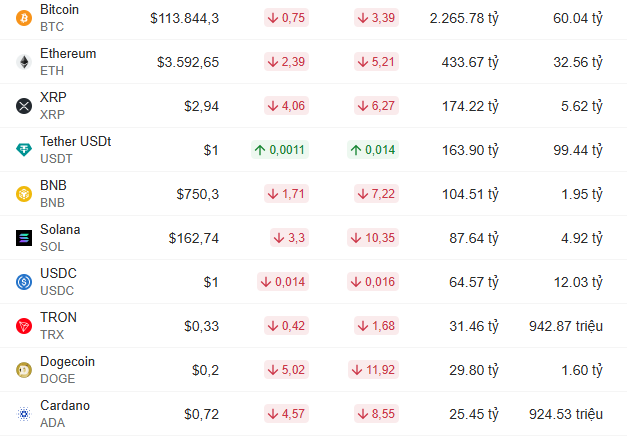Click TRON's 942.87 triệu volume value

point(566,326)
